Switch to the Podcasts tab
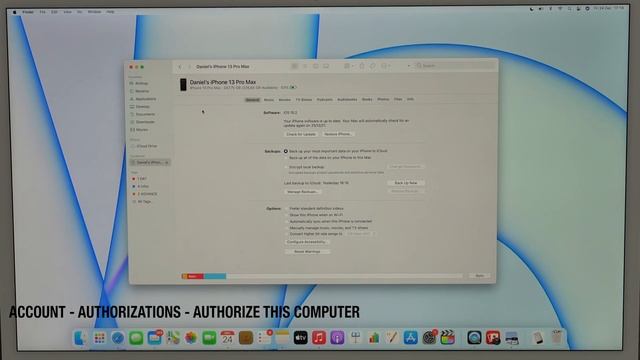Screen dimensions: 640x360 [x=324, y=100]
